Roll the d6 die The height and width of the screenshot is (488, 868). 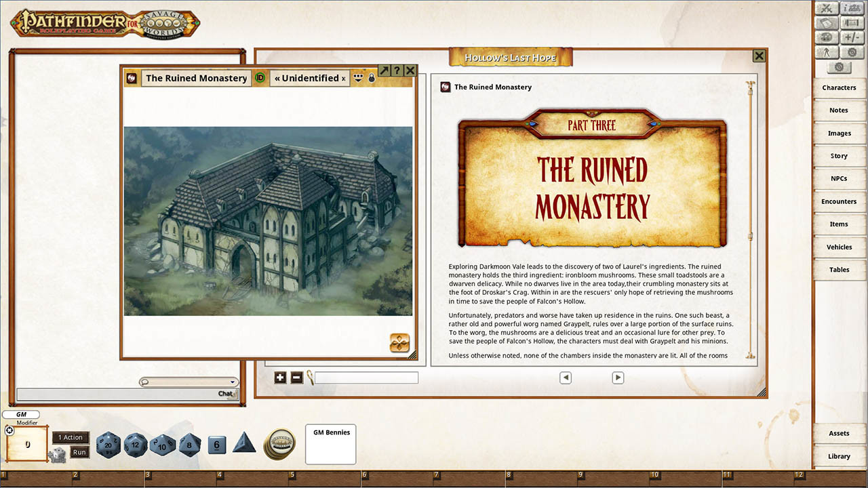pos(216,445)
